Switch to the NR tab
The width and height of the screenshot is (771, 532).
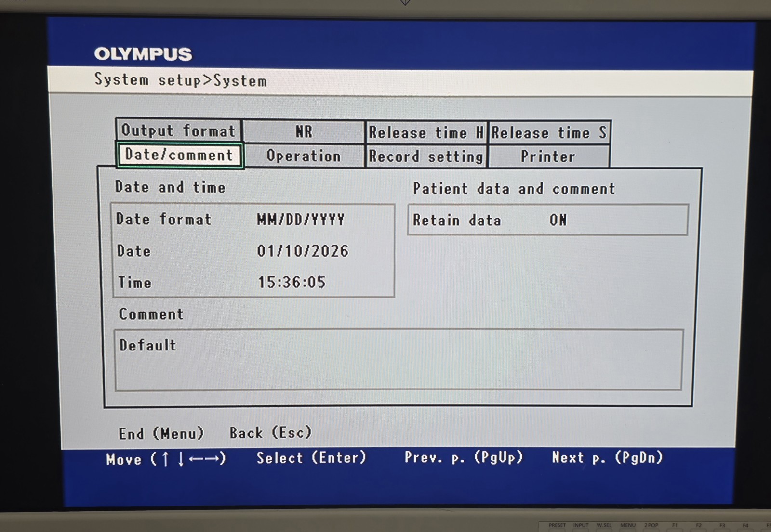(304, 131)
